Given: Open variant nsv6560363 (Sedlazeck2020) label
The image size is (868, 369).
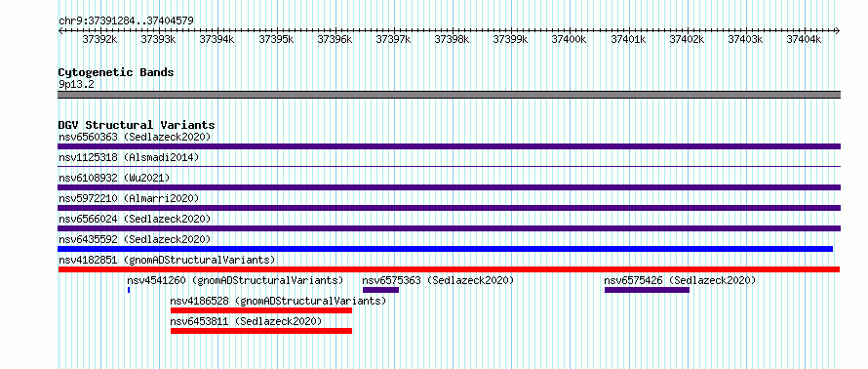Looking at the screenshot, I should pos(135,137).
